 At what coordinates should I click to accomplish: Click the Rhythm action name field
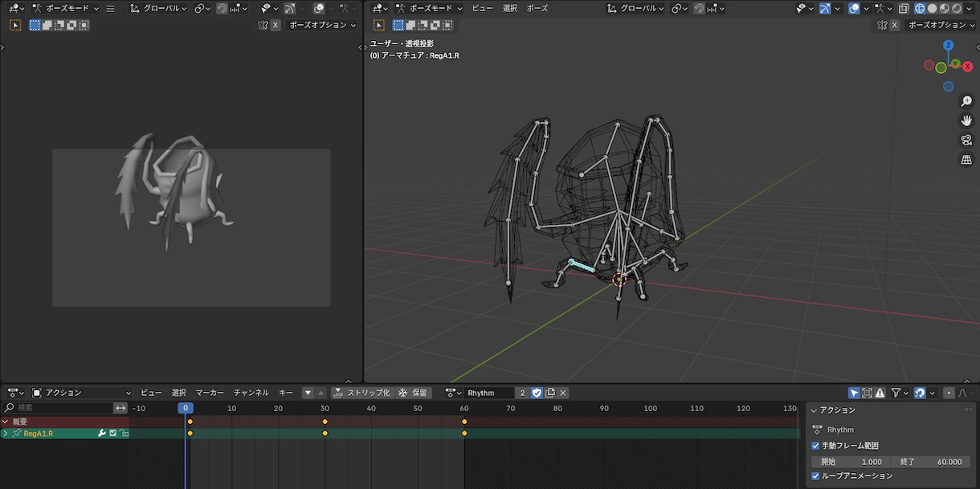(x=489, y=393)
